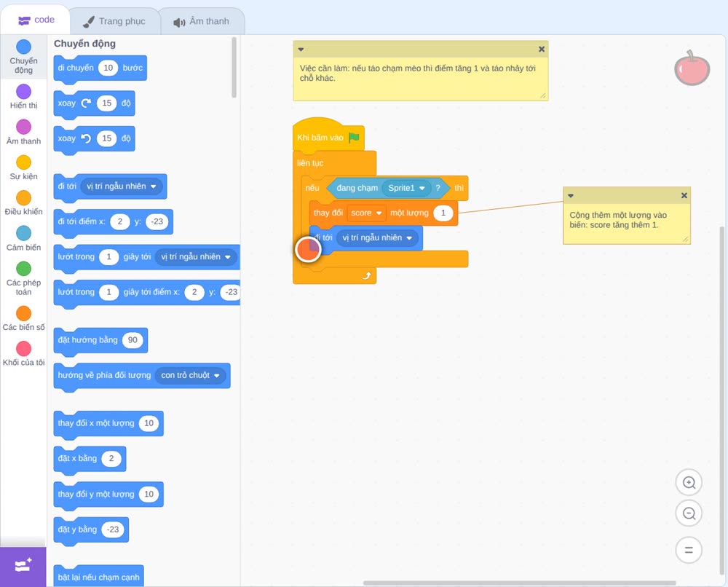Click the 90 value in 'đặt hướng bằng'
The image size is (728, 587).
132,340
